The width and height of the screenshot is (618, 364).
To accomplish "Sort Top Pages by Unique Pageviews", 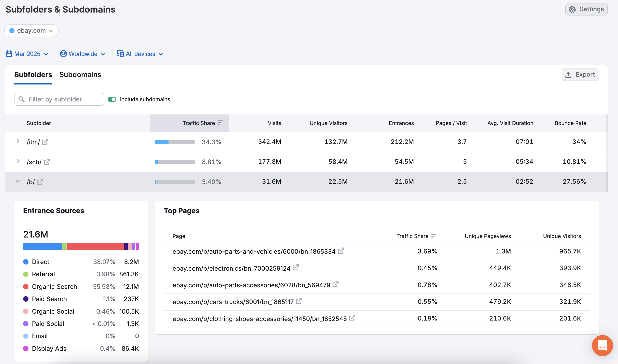I will coord(488,236).
